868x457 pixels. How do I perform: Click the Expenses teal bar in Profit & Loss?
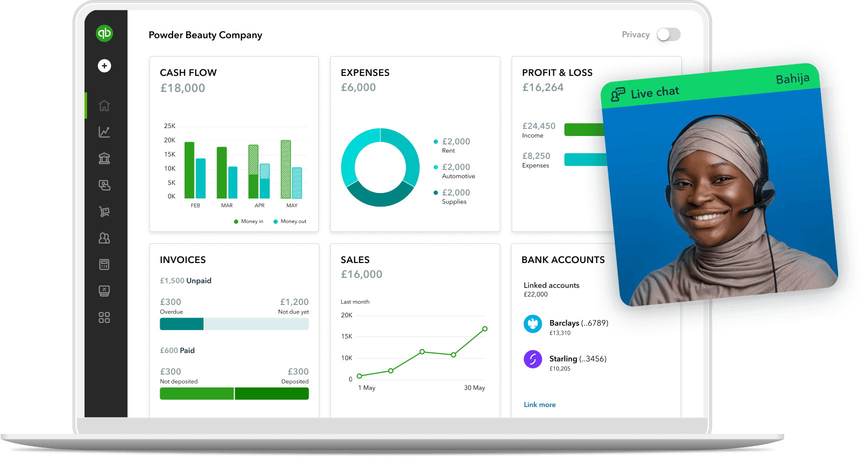pos(585,159)
